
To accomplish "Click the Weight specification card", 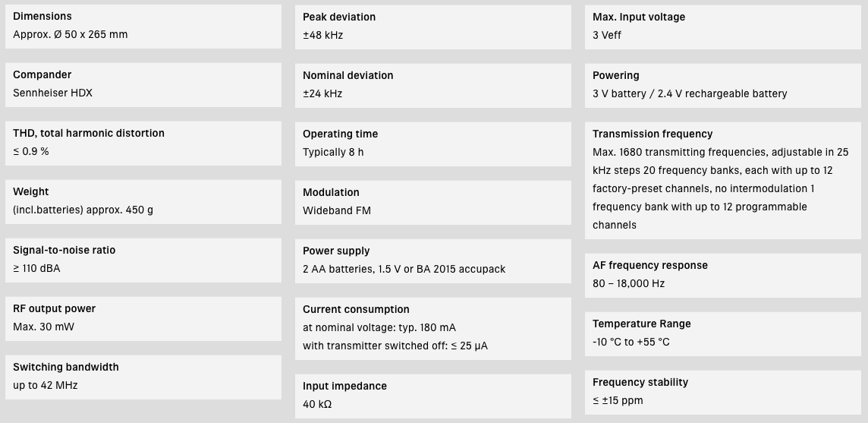I will coord(143,201).
